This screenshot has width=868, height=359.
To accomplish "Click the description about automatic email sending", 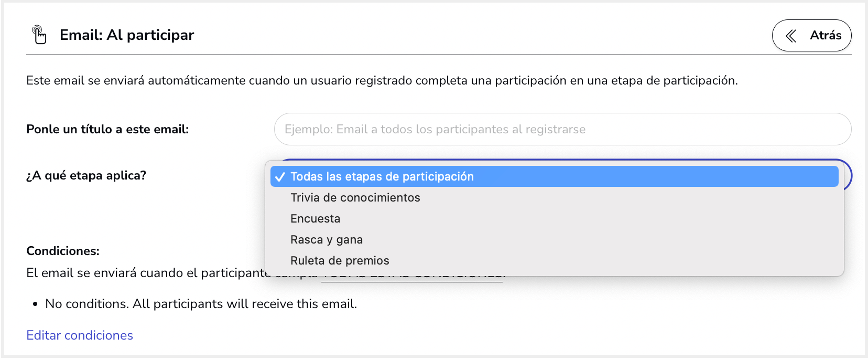I will pos(382,80).
